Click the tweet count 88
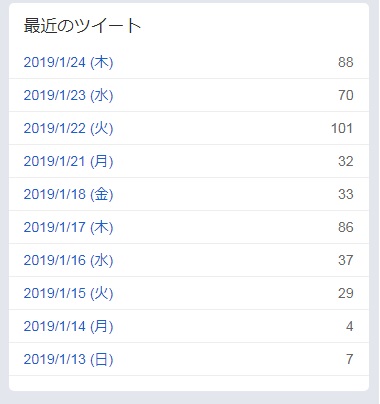This screenshot has height=404, width=380. pos(346,62)
